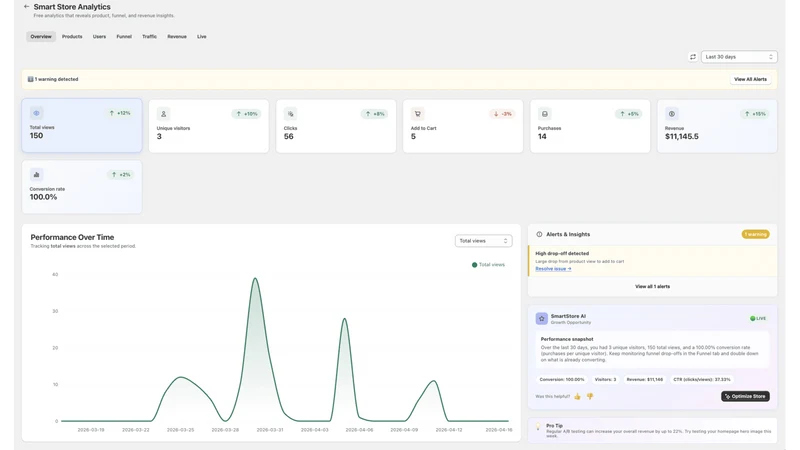This screenshot has height=450, width=800.
Task: Click the High drop-off detected alert title
Action: 562,254
